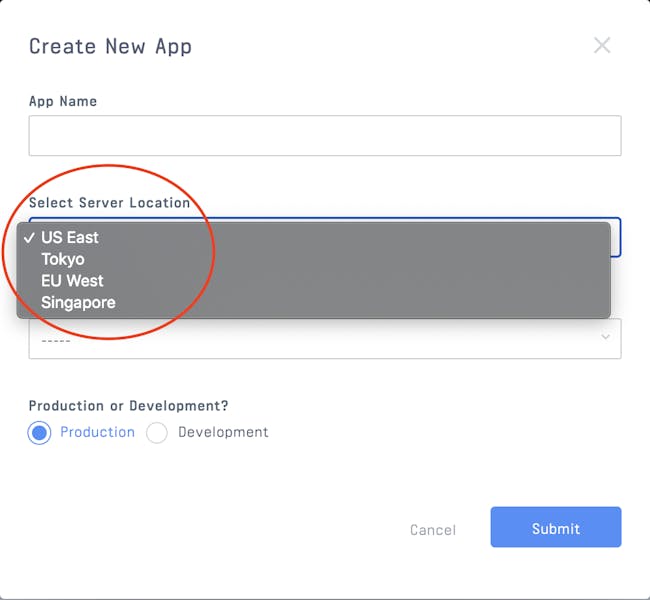This screenshot has height=600, width=650.
Task: Pick EU West server location
Action: tap(72, 281)
